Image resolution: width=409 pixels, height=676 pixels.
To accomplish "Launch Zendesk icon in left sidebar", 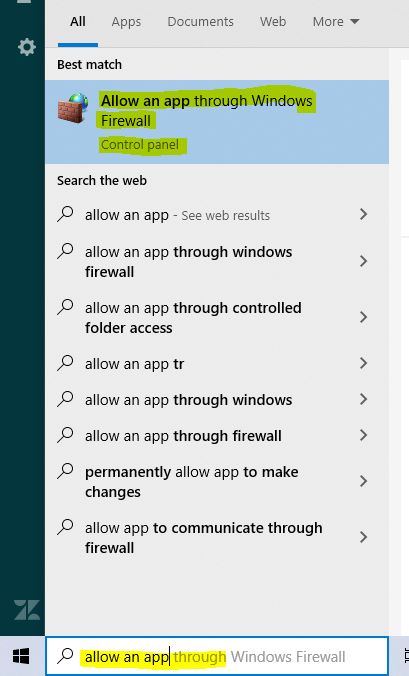I will point(27,610).
